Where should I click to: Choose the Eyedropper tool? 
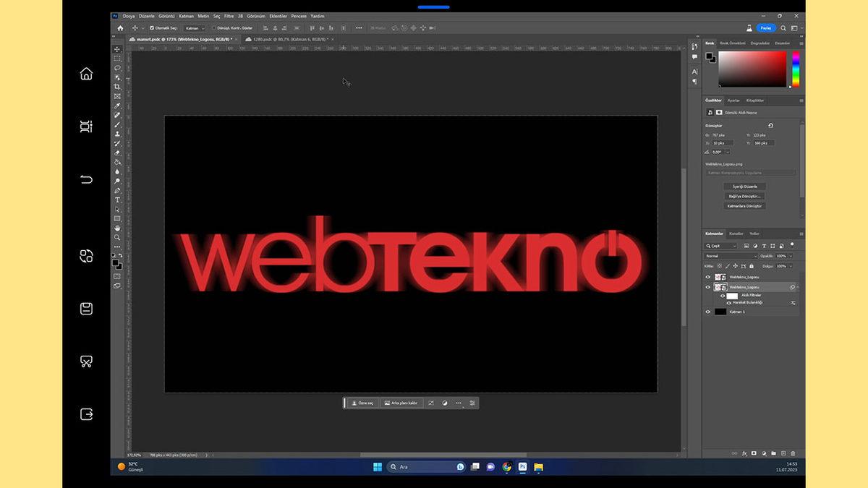pyautogui.click(x=117, y=106)
